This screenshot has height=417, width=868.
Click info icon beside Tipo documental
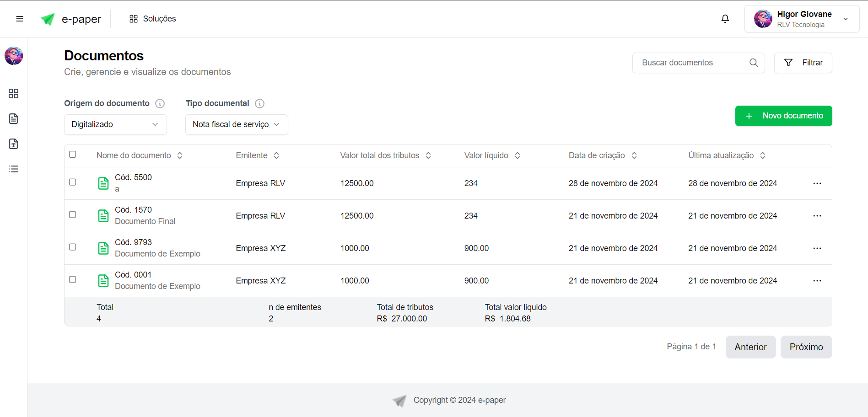click(x=259, y=103)
